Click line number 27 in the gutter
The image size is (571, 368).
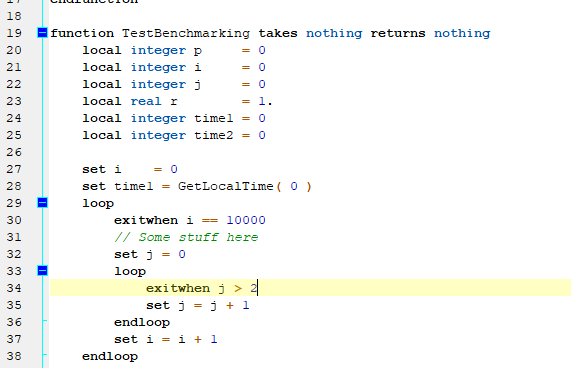click(x=14, y=169)
